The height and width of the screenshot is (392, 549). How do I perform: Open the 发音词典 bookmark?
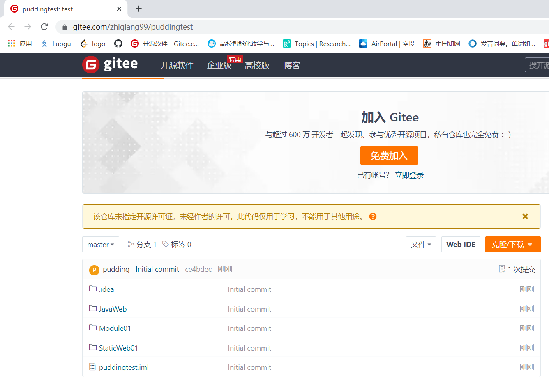click(502, 44)
